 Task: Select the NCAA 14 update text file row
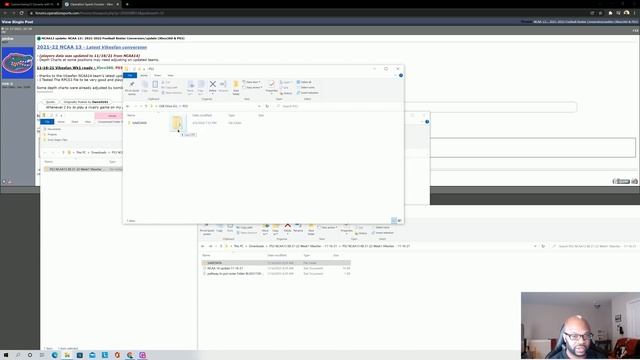(x=276, y=268)
